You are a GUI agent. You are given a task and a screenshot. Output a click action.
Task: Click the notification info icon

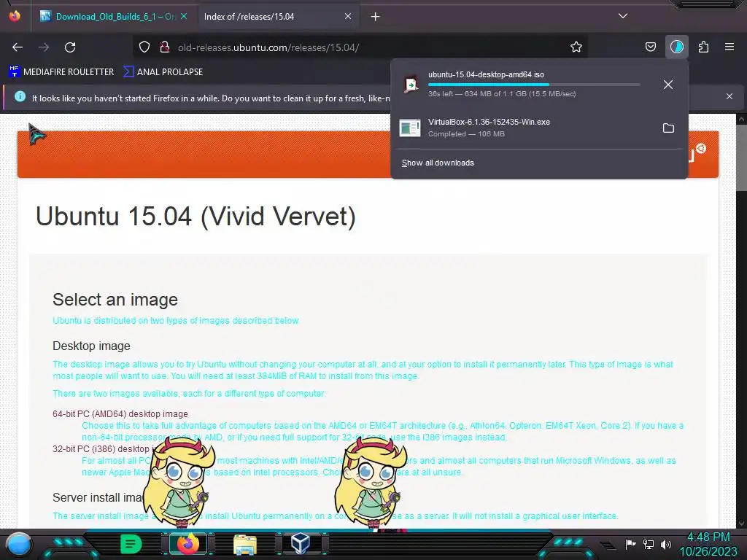pos(20,97)
